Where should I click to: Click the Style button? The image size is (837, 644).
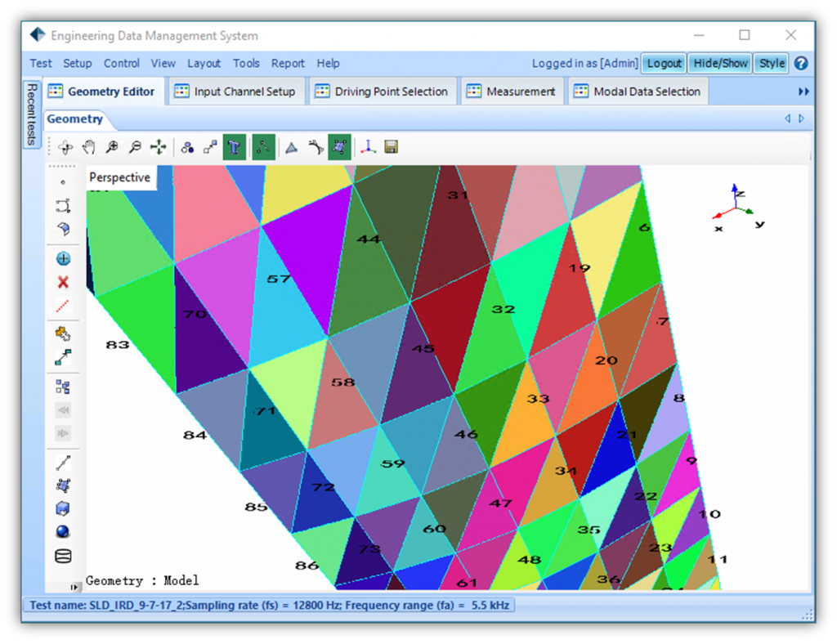tap(772, 64)
